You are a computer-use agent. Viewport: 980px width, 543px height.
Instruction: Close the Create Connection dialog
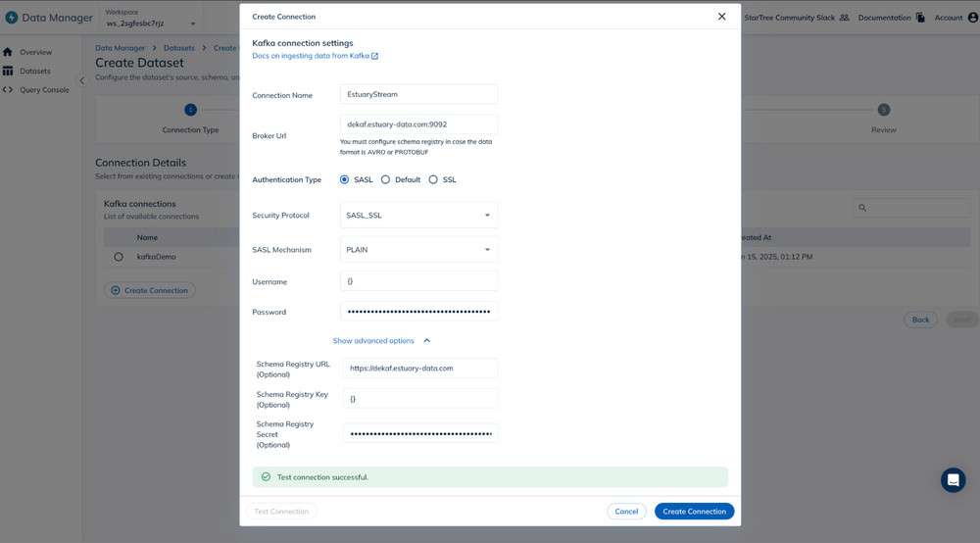[721, 17]
